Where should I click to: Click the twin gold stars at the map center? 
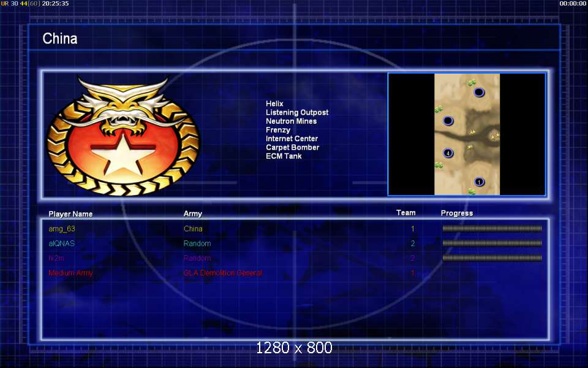point(472,132)
